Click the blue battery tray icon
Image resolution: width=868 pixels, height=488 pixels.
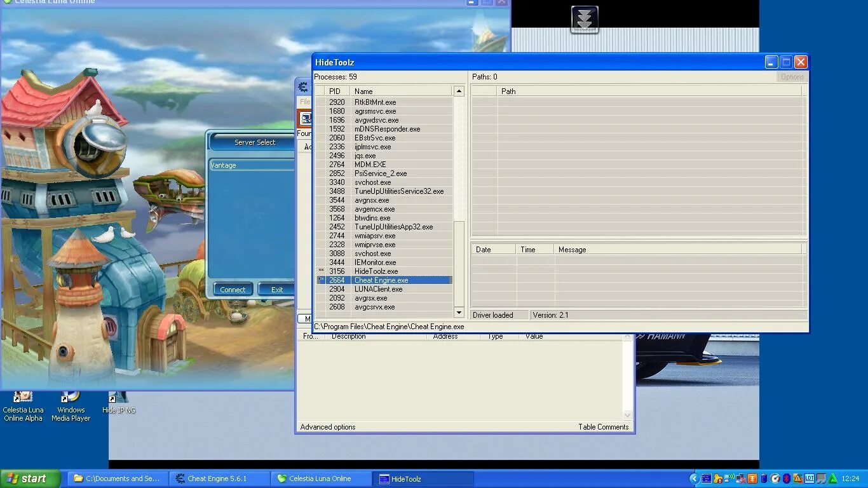(764, 478)
